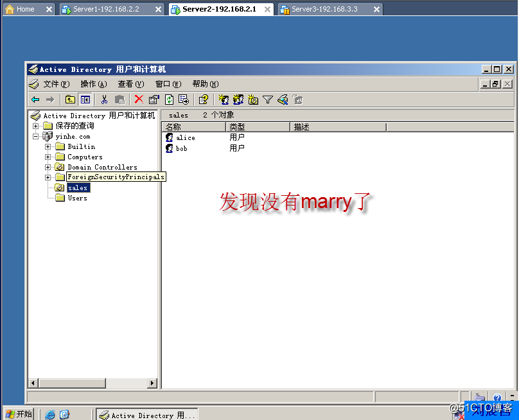Image resolution: width=519 pixels, height=420 pixels.
Task: Create a new user with toolbar icon
Action: click(224, 100)
